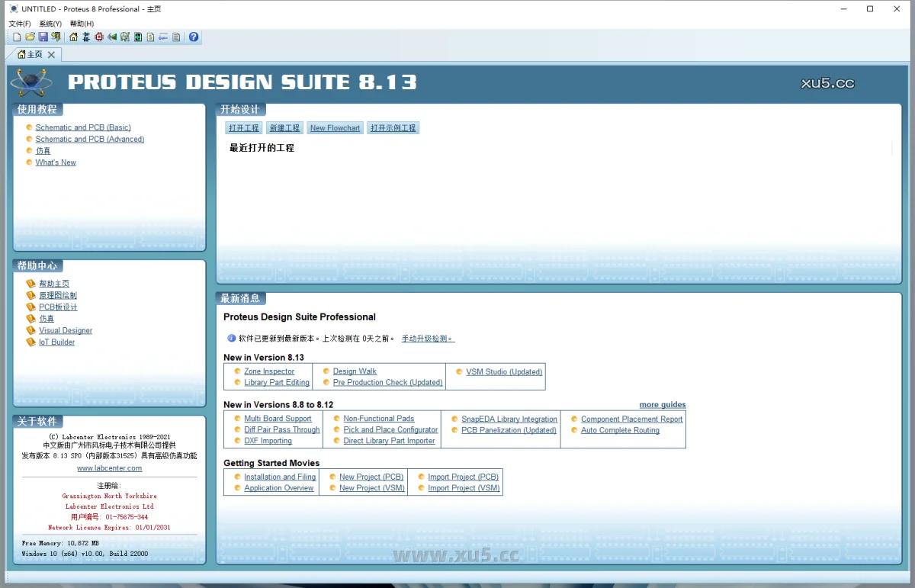Viewport: 915px width, 588px height.
Task: Open the Schematic and PCB (Basic) tutorial
Action: point(83,127)
